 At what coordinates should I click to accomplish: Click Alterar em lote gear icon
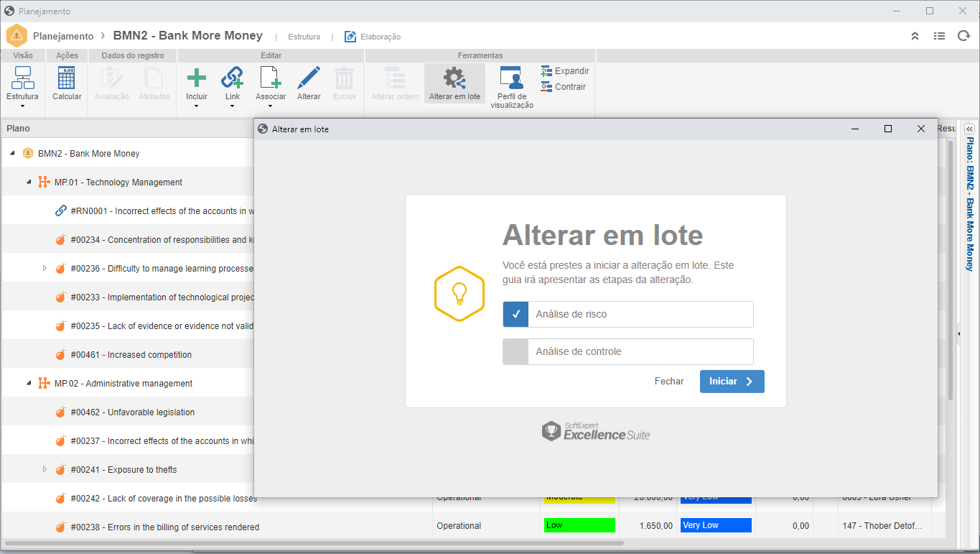454,78
